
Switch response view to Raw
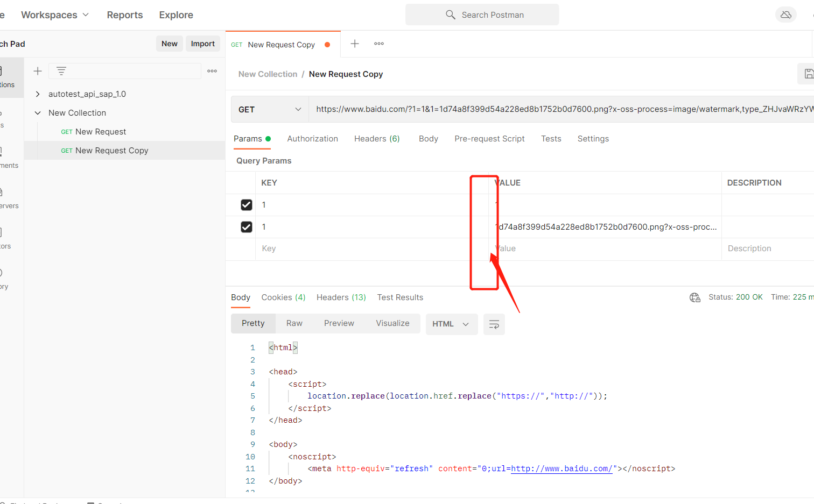click(294, 323)
